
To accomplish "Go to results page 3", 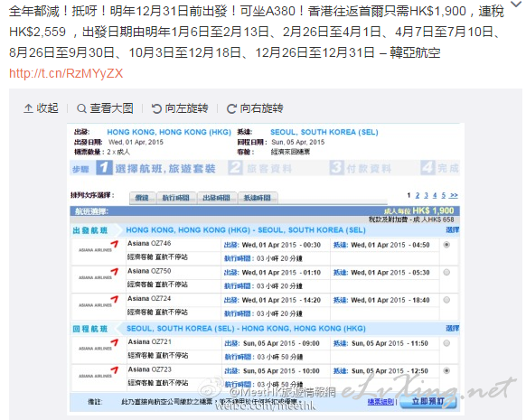I will point(426,195).
